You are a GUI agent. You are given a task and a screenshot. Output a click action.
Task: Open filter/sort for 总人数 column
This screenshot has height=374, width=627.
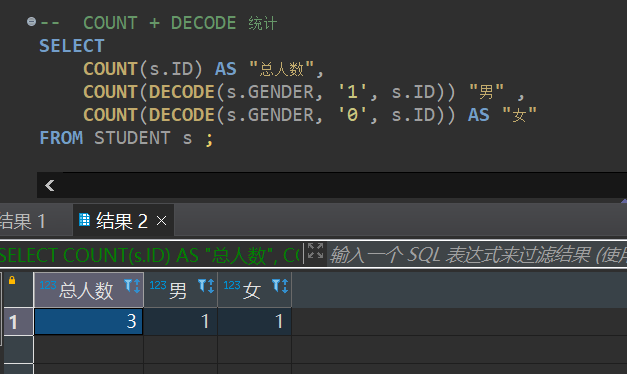(132, 286)
